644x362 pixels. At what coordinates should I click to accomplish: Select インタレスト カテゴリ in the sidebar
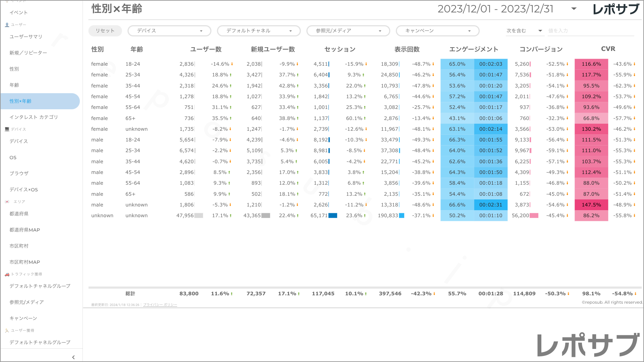[34, 117]
